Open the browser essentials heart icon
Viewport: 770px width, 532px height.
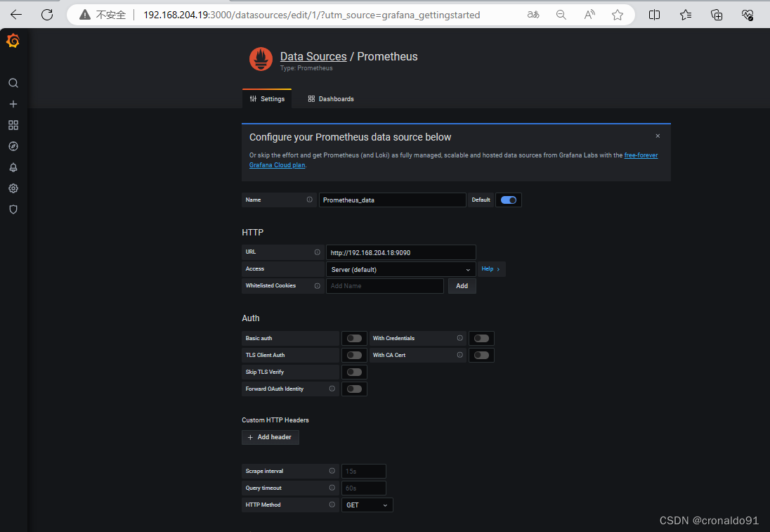pos(748,15)
